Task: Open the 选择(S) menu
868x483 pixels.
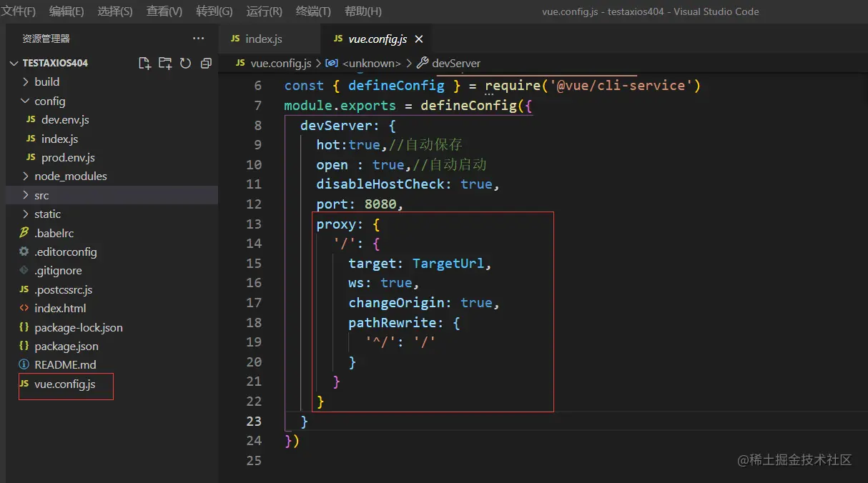Action: pos(115,11)
